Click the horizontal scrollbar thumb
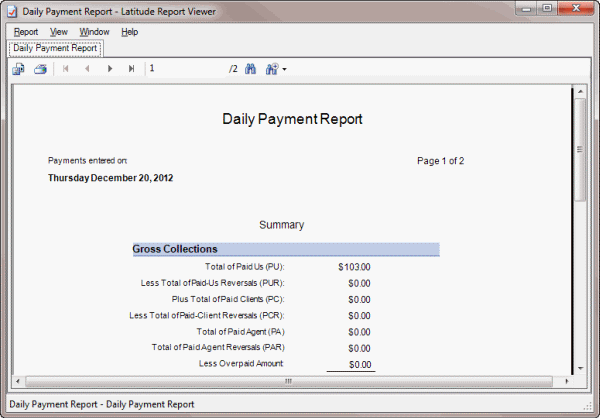The width and height of the screenshot is (600, 418). pyautogui.click(x=288, y=381)
